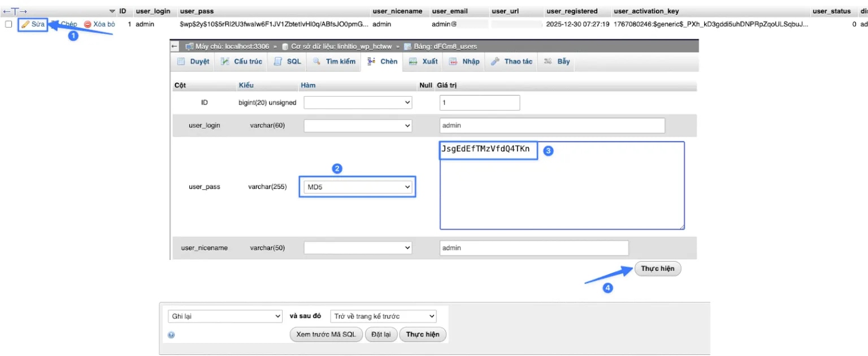Expand the function dropdown for user_login
The height and width of the screenshot is (356, 868).
358,125
